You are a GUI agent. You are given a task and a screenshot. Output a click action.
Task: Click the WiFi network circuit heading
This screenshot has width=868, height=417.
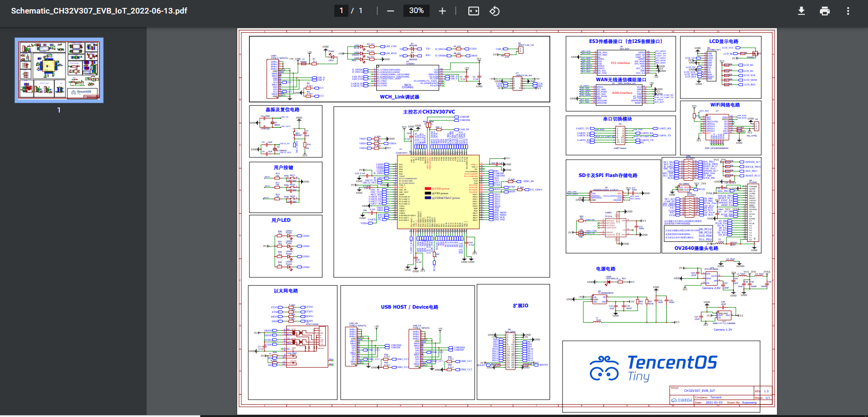(725, 105)
